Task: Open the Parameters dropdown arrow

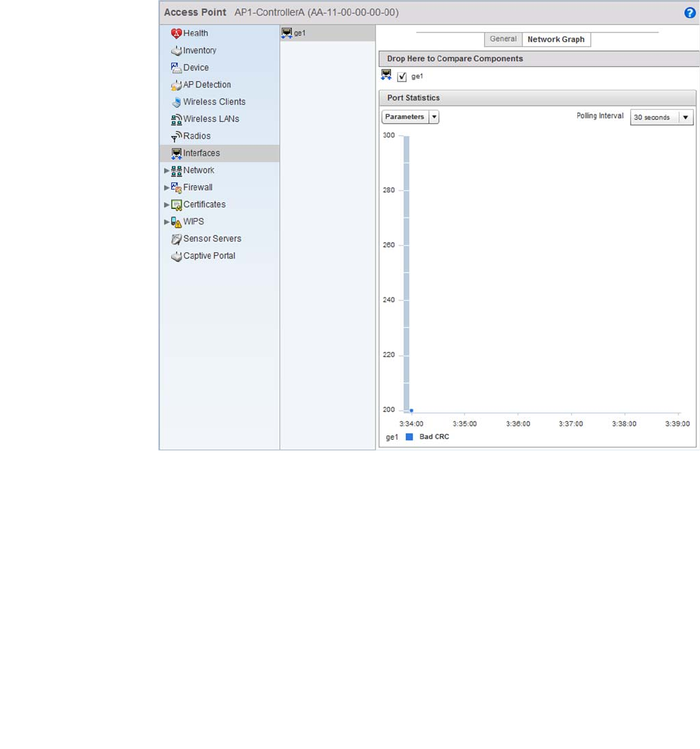Action: coord(434,117)
